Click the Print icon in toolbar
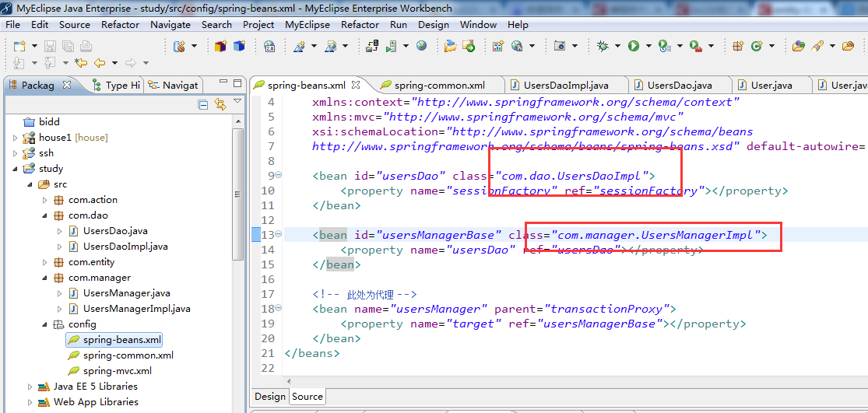Viewport: 868px width, 413px height. coord(86,47)
